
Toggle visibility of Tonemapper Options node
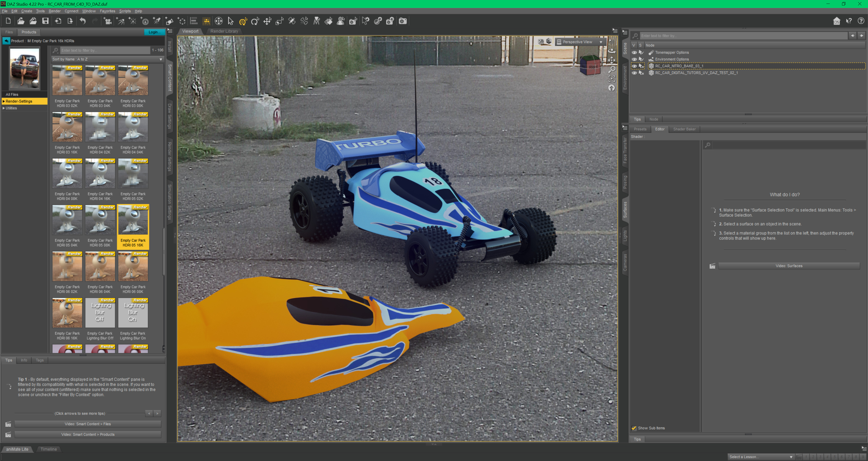coord(634,52)
